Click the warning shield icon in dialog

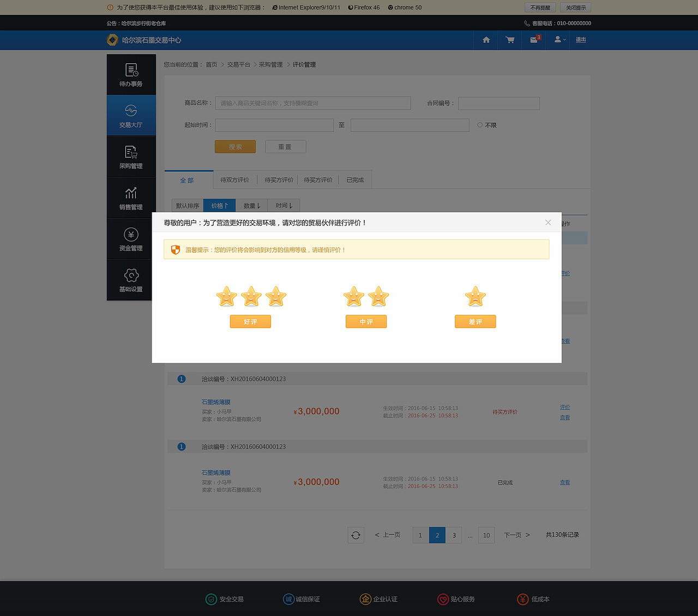pos(176,249)
